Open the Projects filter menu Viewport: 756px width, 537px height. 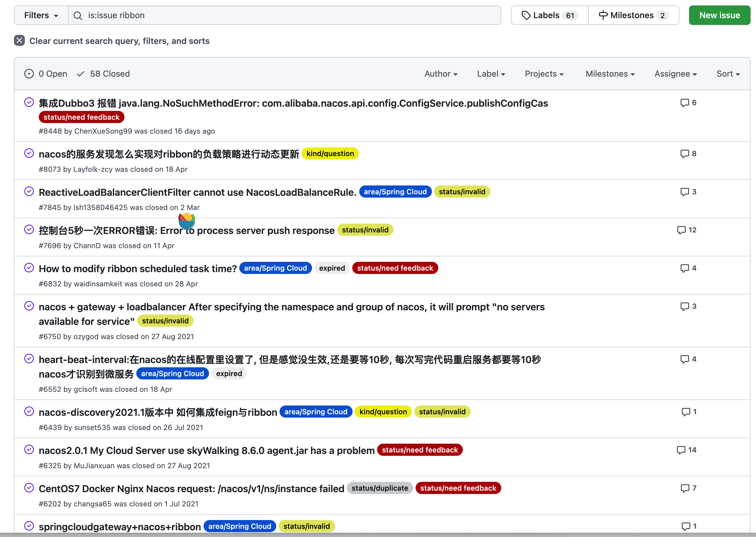(544, 74)
